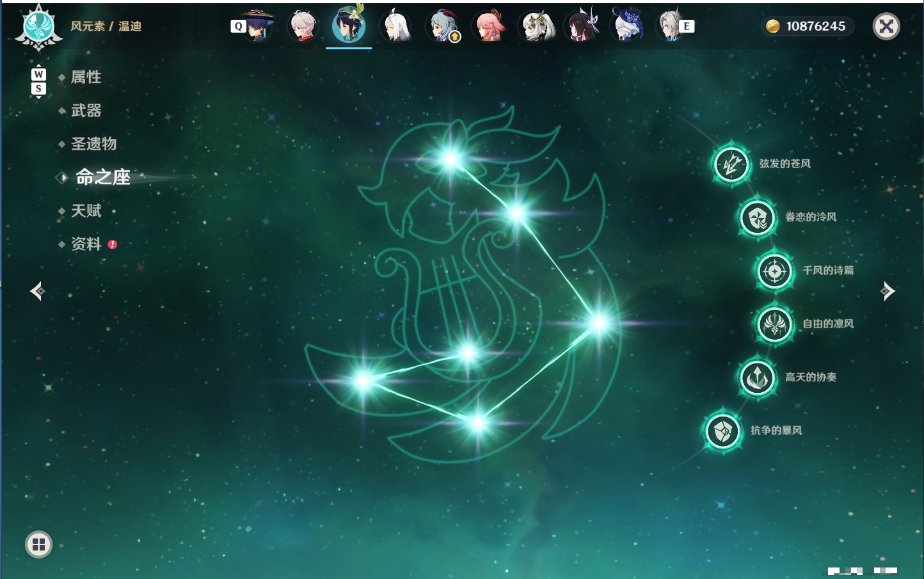The width and height of the screenshot is (924, 579).
Task: Select Shenhe's white-haired avatar
Action: coord(395,26)
